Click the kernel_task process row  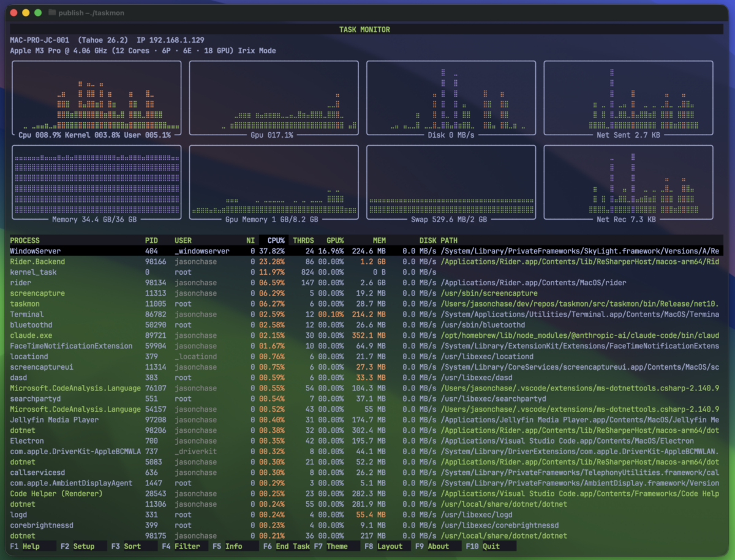click(366, 272)
